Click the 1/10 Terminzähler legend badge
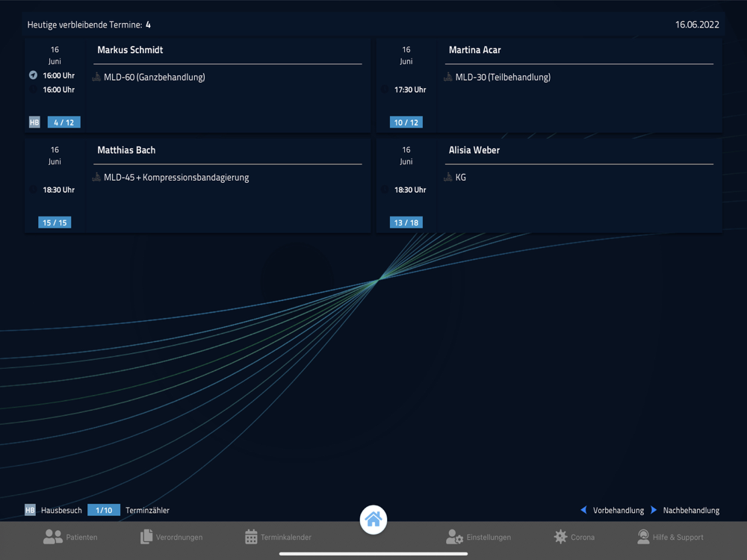Viewport: 747px width, 560px height. coord(104,510)
